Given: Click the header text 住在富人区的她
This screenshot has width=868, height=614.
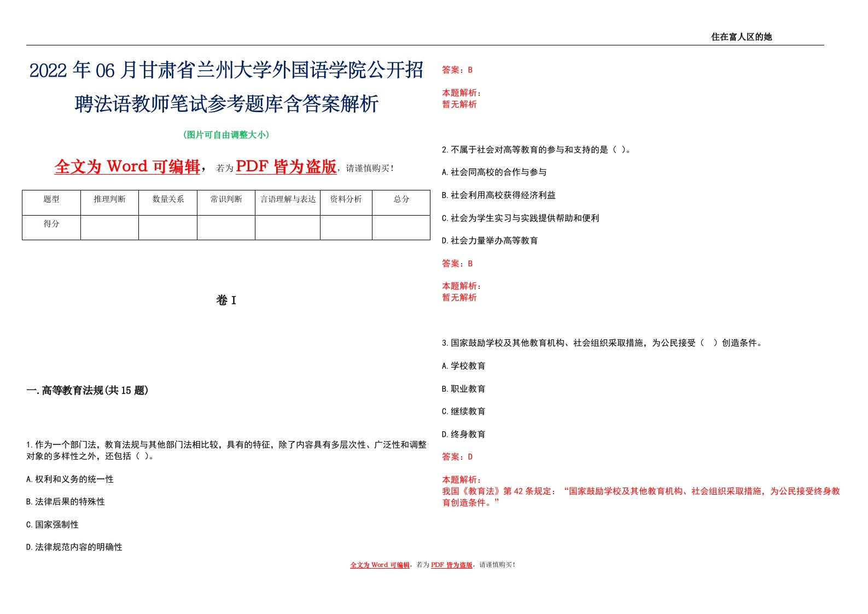Looking at the screenshot, I should pos(741,37).
